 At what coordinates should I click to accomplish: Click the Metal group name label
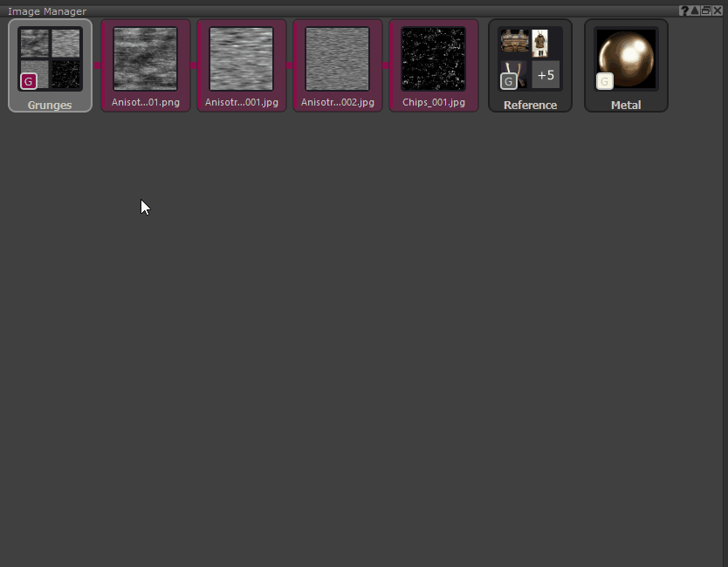coord(626,106)
